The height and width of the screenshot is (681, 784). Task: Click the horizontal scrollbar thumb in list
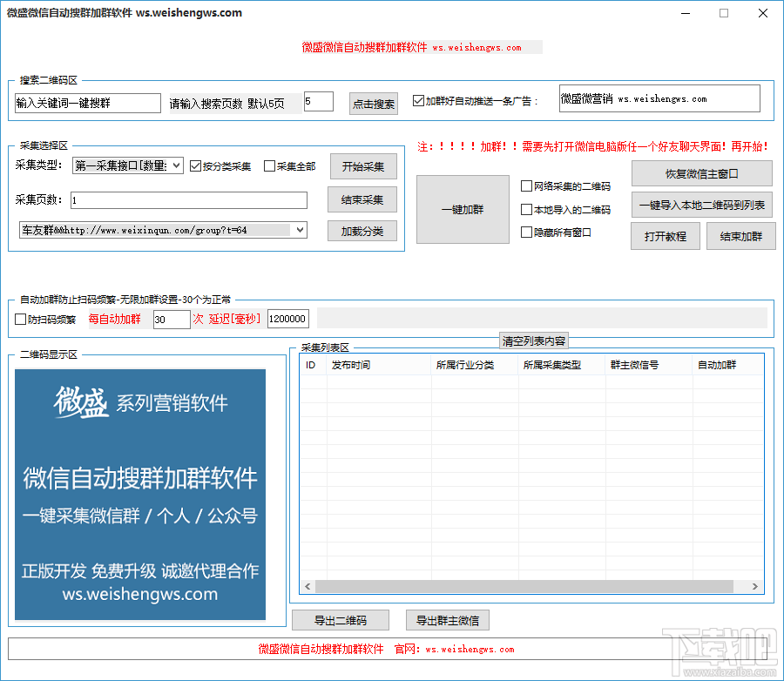tap(524, 586)
